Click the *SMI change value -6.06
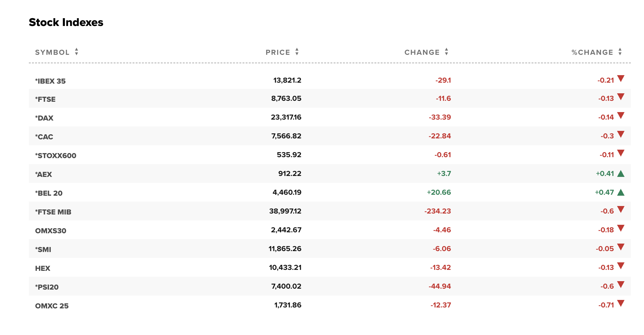The height and width of the screenshot is (335, 644). click(442, 249)
